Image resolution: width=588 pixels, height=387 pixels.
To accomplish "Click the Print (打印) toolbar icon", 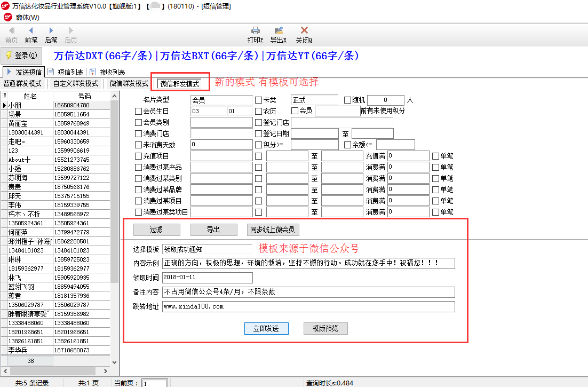I will point(255,31).
